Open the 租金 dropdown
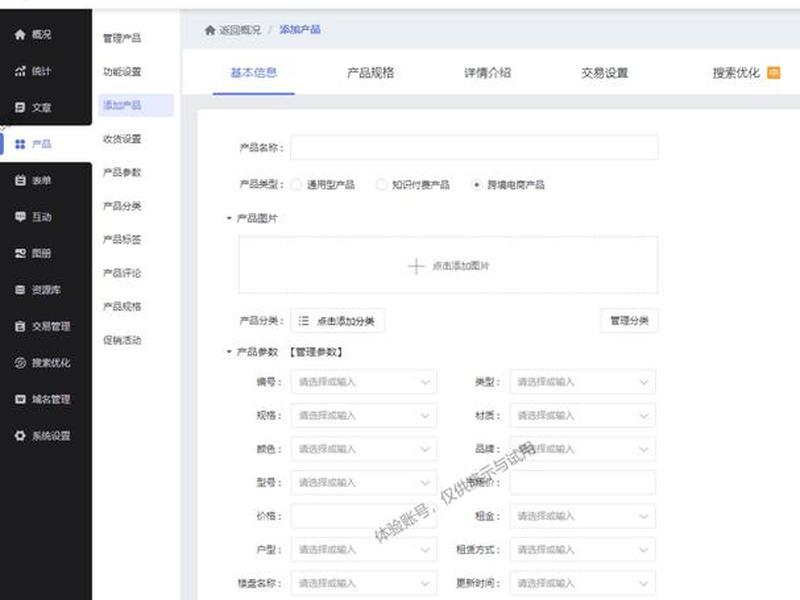The image size is (800, 600). point(582,516)
